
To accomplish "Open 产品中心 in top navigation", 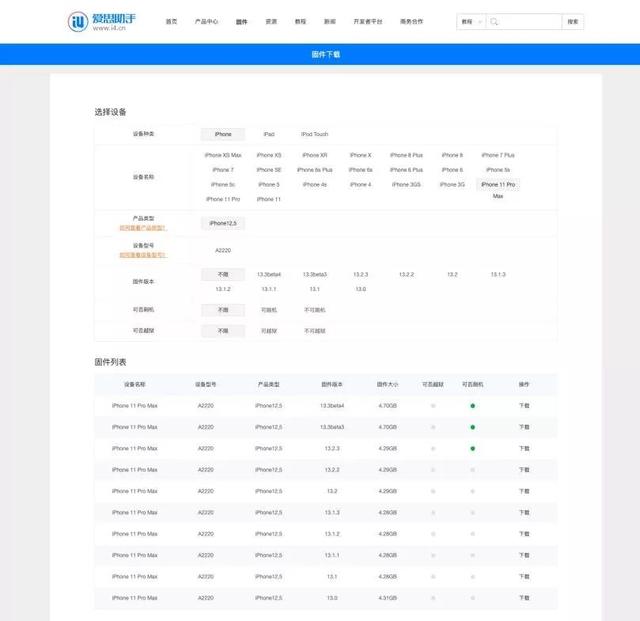I will (207, 22).
